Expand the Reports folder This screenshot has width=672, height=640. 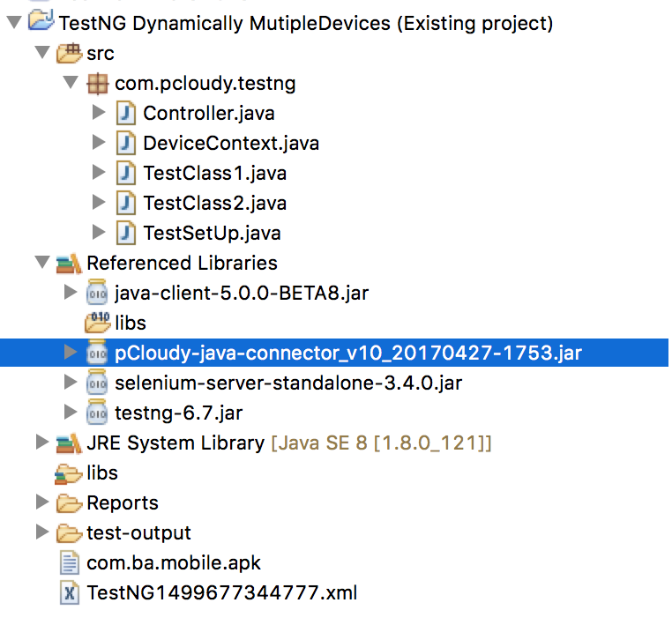pos(42,502)
